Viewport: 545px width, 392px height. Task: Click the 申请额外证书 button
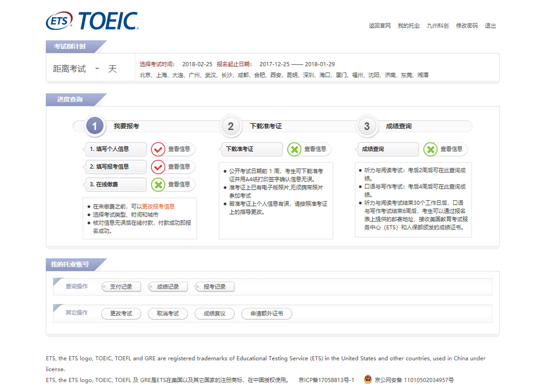click(267, 314)
